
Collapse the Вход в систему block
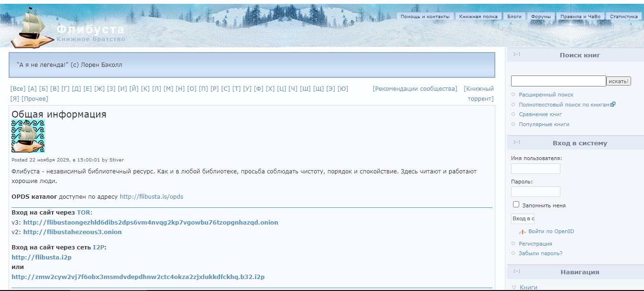tap(517, 142)
